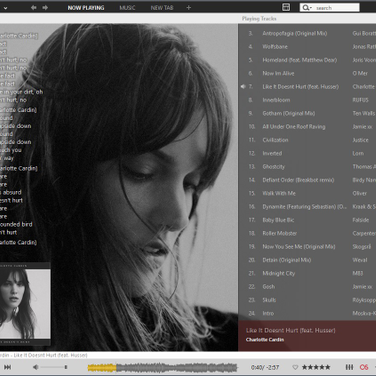Seek within the waveform progress bar
376x376 pixels.
pos(162,367)
